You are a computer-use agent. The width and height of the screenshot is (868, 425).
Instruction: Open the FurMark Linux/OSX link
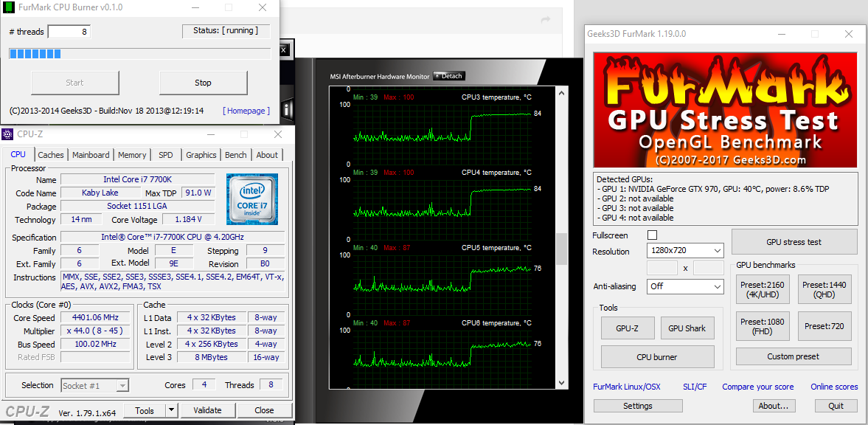(626, 387)
